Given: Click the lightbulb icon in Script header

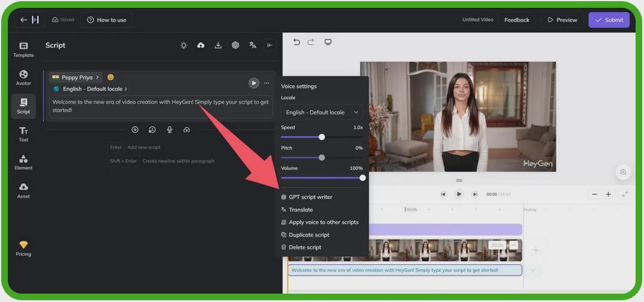Looking at the screenshot, I should [184, 46].
